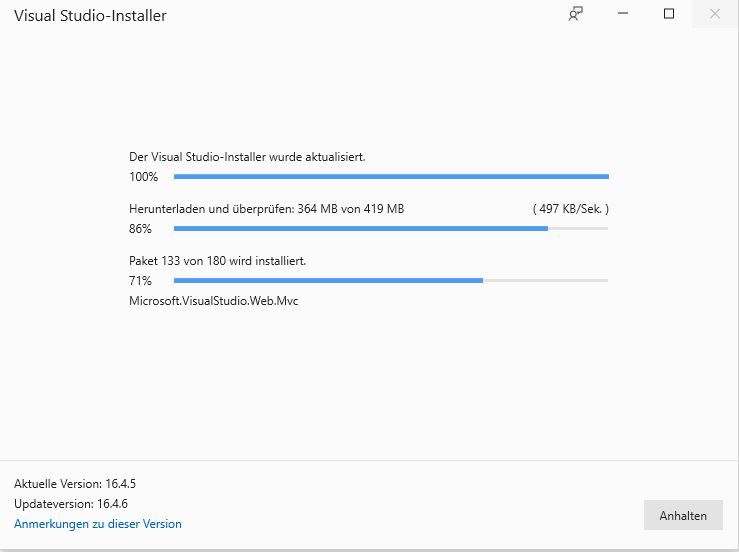Viewport: 739px width, 552px height.
Task: Click the 497 KB/Sek. download speed
Action: 570,209
